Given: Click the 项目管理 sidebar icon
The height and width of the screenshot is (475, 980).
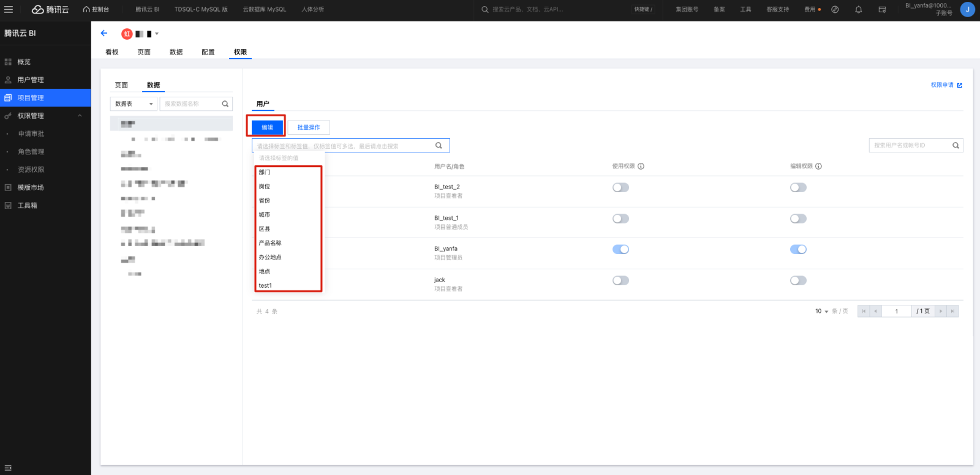Looking at the screenshot, I should [8, 98].
